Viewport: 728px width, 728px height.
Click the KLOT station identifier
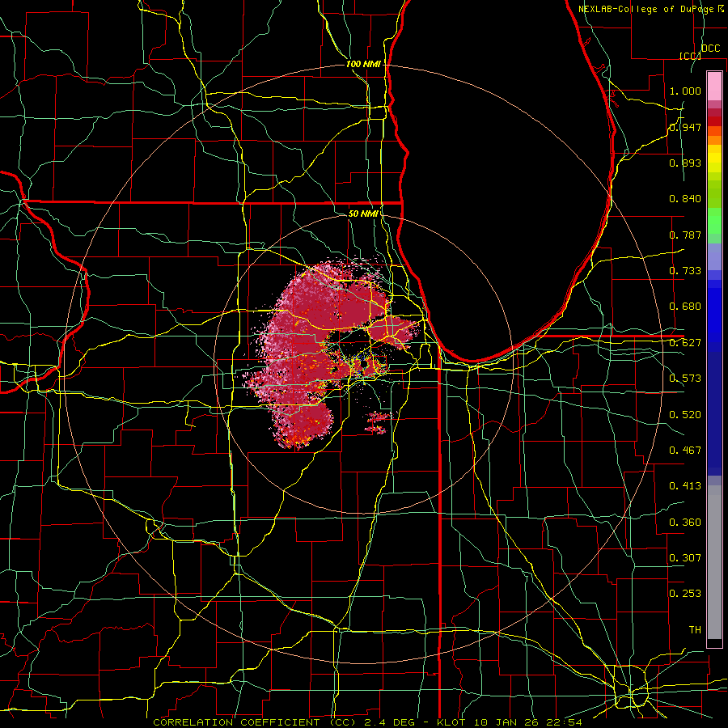[451, 722]
